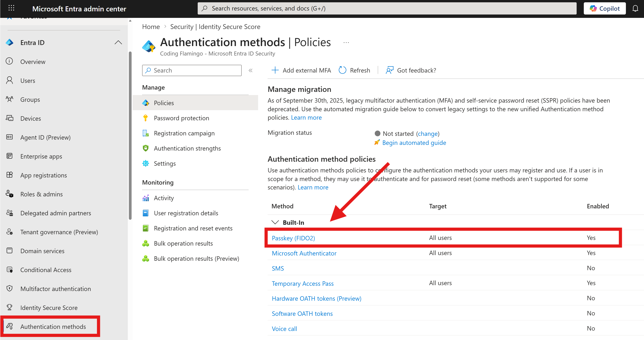Collapse the Built-In methods group

275,222
